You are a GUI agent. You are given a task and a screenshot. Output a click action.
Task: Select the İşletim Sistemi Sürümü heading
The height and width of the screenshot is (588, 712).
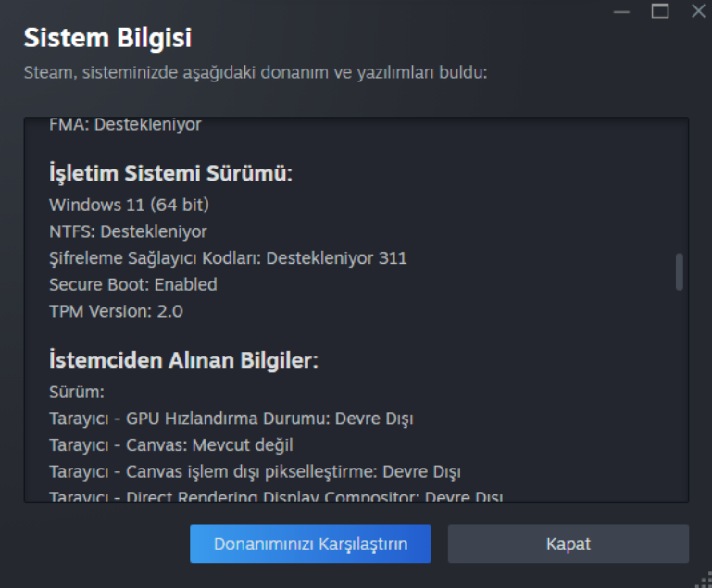click(x=170, y=173)
